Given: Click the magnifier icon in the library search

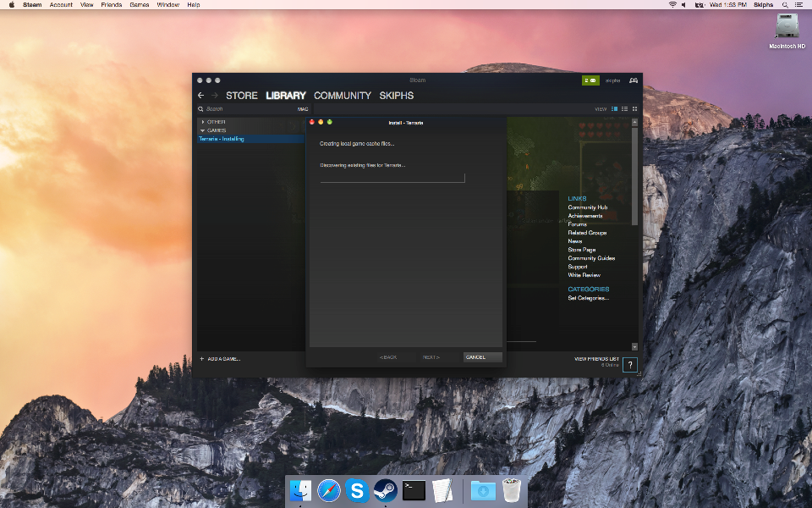Looking at the screenshot, I should click(x=200, y=109).
